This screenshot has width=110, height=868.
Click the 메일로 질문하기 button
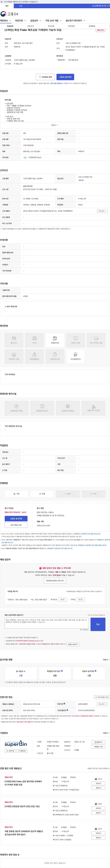tap(73, 644)
